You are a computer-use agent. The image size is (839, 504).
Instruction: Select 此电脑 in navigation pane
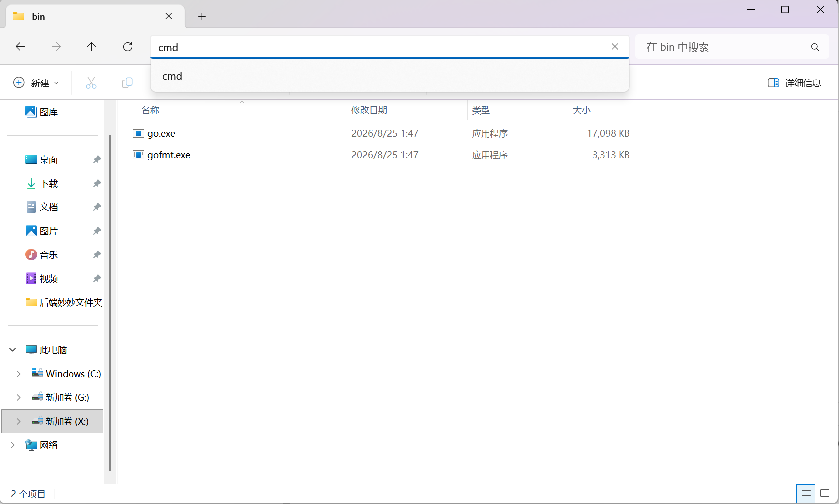tap(46, 350)
